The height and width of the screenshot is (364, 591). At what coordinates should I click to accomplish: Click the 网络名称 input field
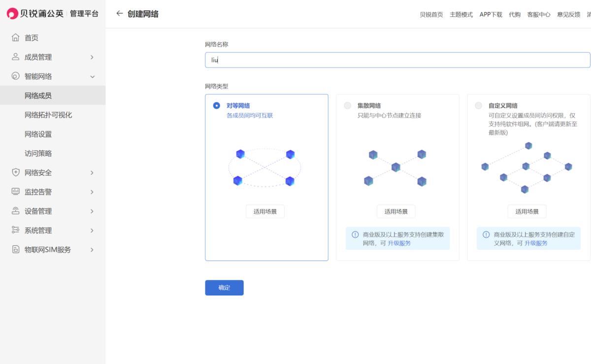[345, 60]
